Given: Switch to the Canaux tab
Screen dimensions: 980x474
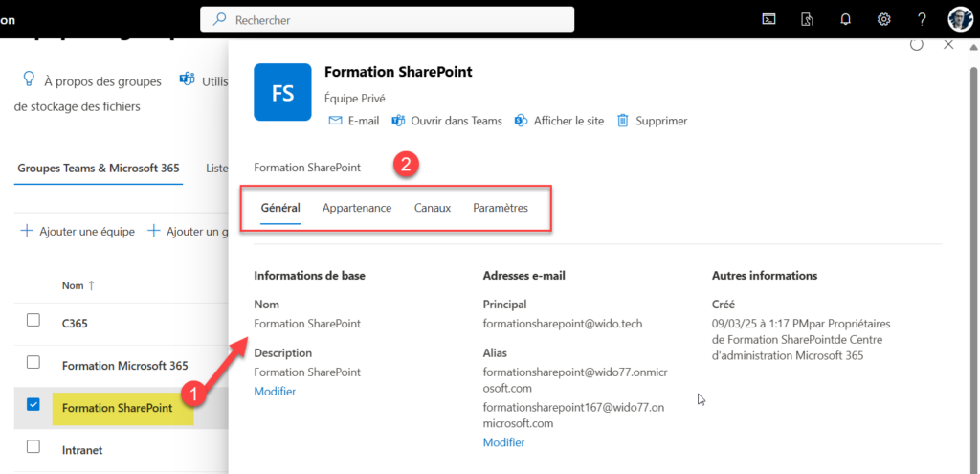Looking at the screenshot, I should [433, 208].
